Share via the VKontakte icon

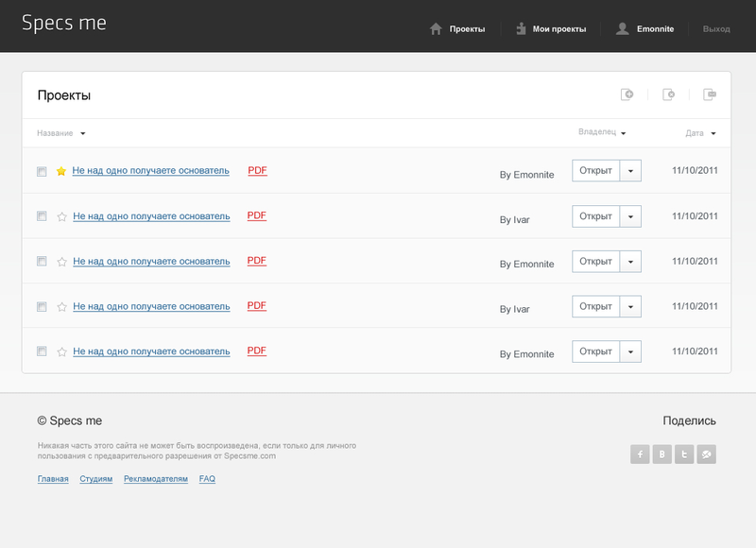(x=662, y=454)
